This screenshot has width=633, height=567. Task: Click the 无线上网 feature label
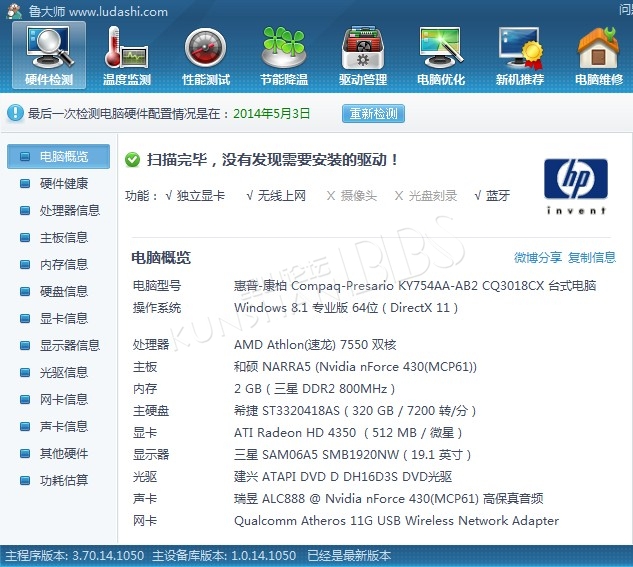pos(281,196)
